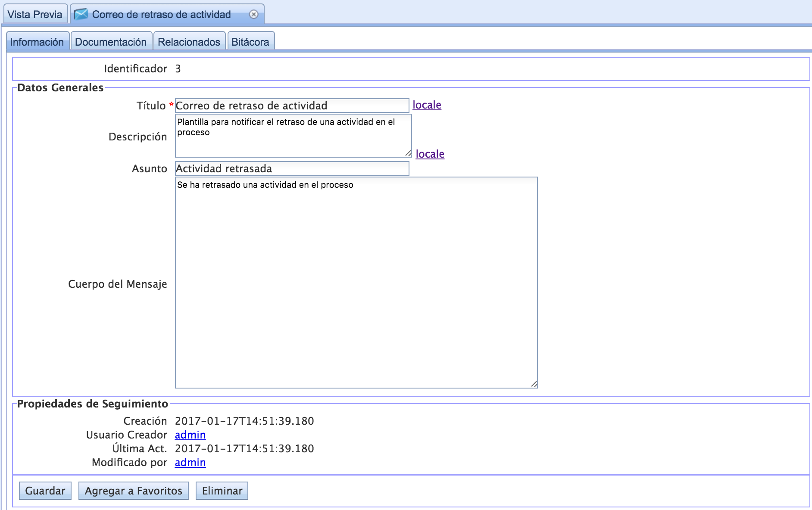
Task: Click the Datos Generales section heading
Action: point(60,87)
